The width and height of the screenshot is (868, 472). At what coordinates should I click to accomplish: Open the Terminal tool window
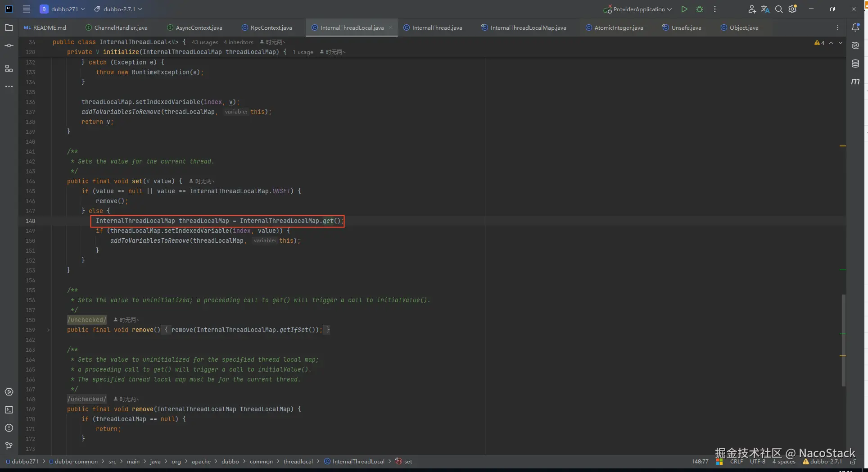(x=9, y=410)
